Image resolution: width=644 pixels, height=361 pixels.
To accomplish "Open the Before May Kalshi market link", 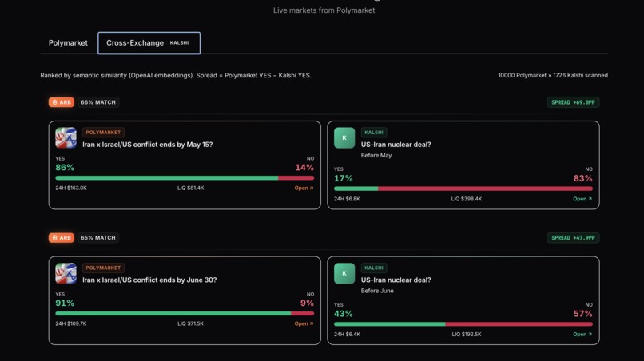I will 582,199.
